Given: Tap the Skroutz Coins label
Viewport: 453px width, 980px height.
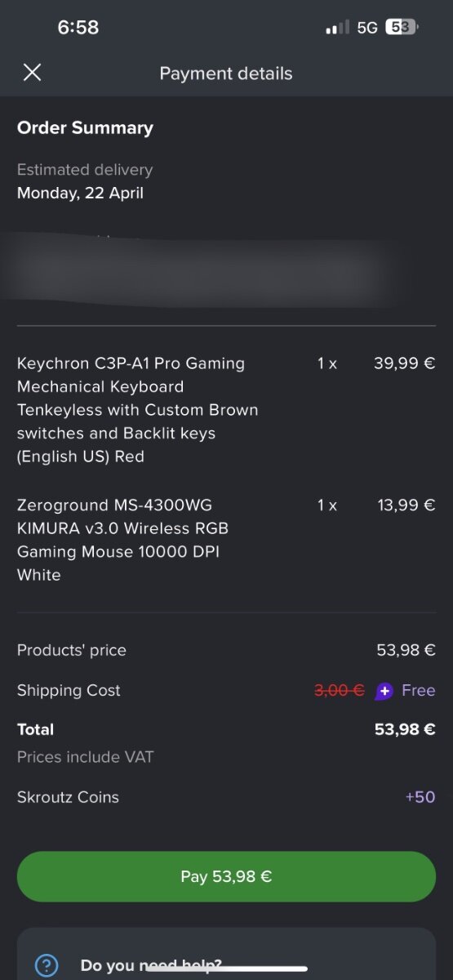Looking at the screenshot, I should [x=68, y=797].
